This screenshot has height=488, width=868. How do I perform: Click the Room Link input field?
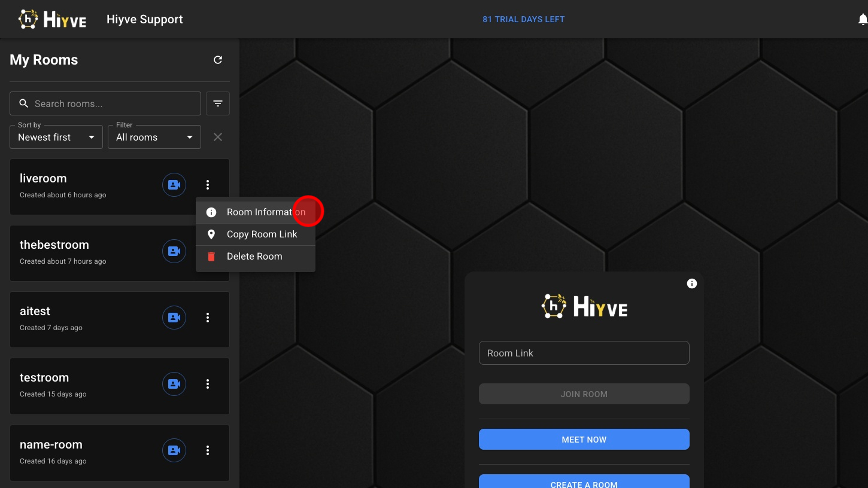[x=584, y=353]
